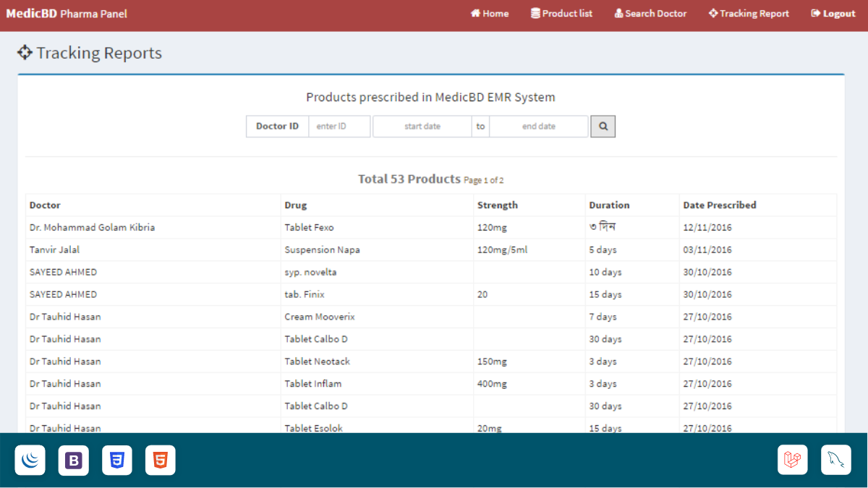
Task: Open the Laravel icon in the footer
Action: [x=792, y=460]
